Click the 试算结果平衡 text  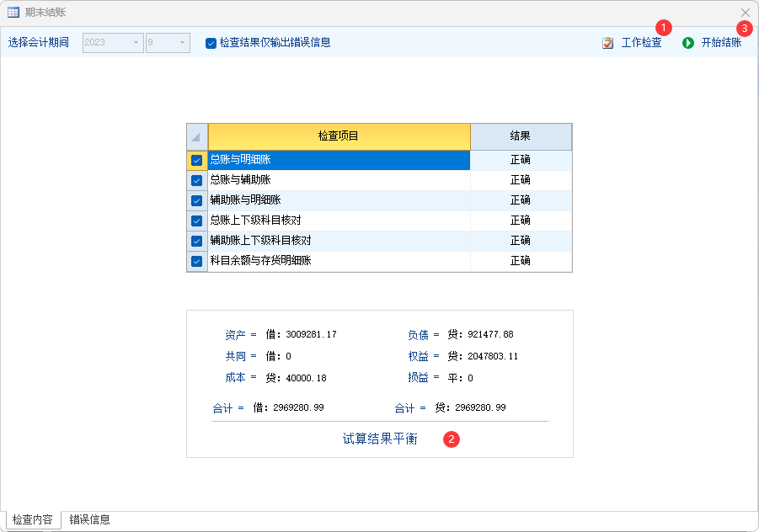coord(380,439)
